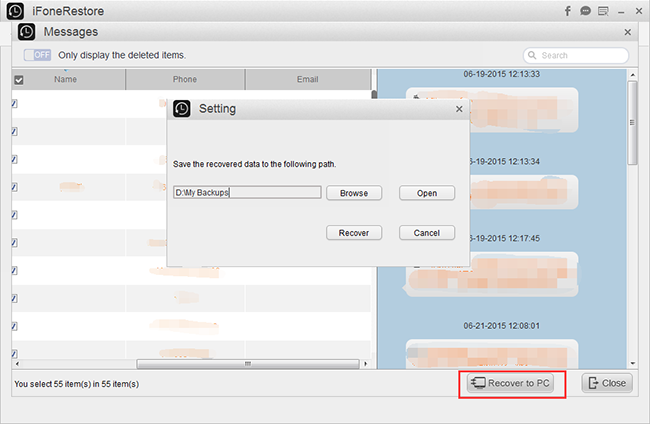The image size is (650, 424).
Task: Click the Recover button in Setting dialog
Action: pos(354,233)
